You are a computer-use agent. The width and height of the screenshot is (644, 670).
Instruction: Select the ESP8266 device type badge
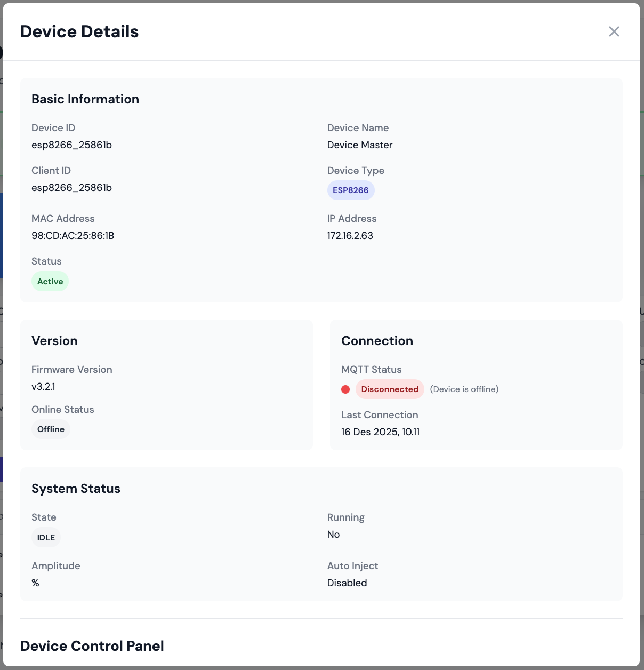351,190
